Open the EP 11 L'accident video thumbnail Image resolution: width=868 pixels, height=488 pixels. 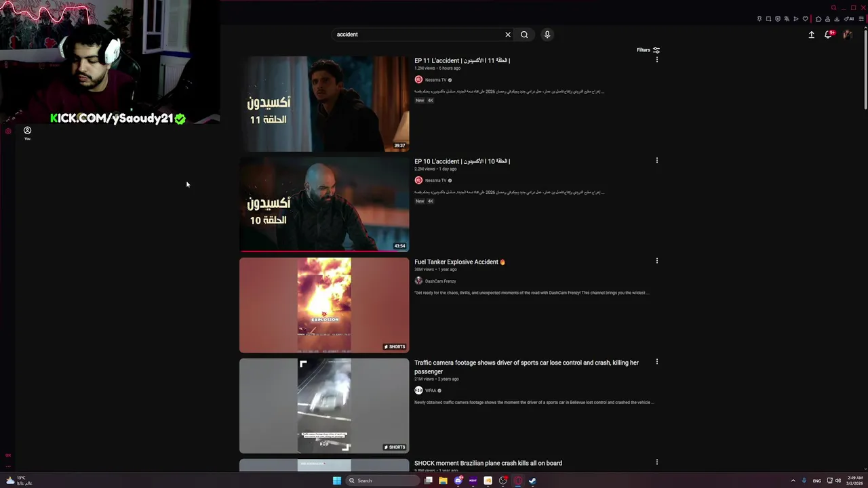(324, 104)
